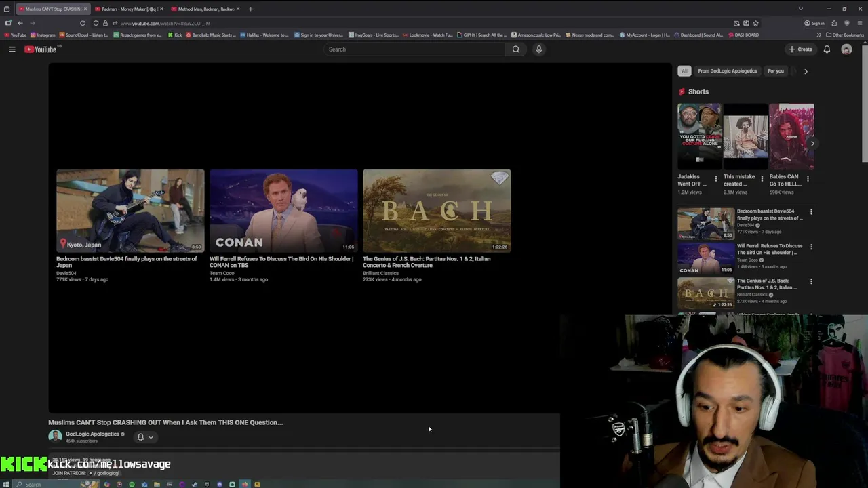Bookmark this page with the star icon
The height and width of the screenshot is (488, 868).
755,23
